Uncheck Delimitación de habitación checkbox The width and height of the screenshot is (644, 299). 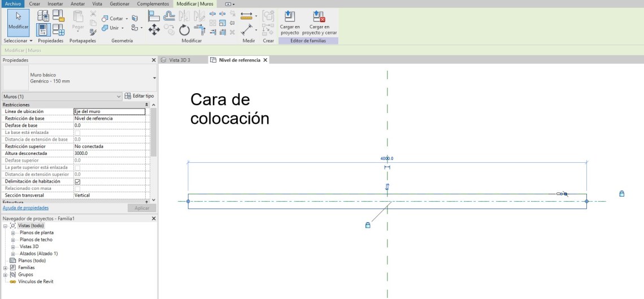click(x=77, y=181)
